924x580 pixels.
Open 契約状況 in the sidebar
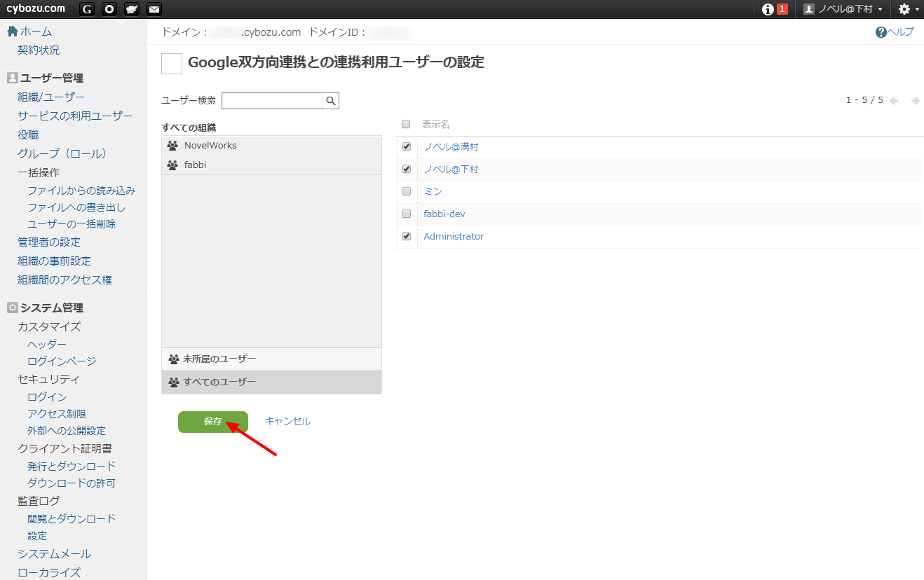(x=39, y=50)
